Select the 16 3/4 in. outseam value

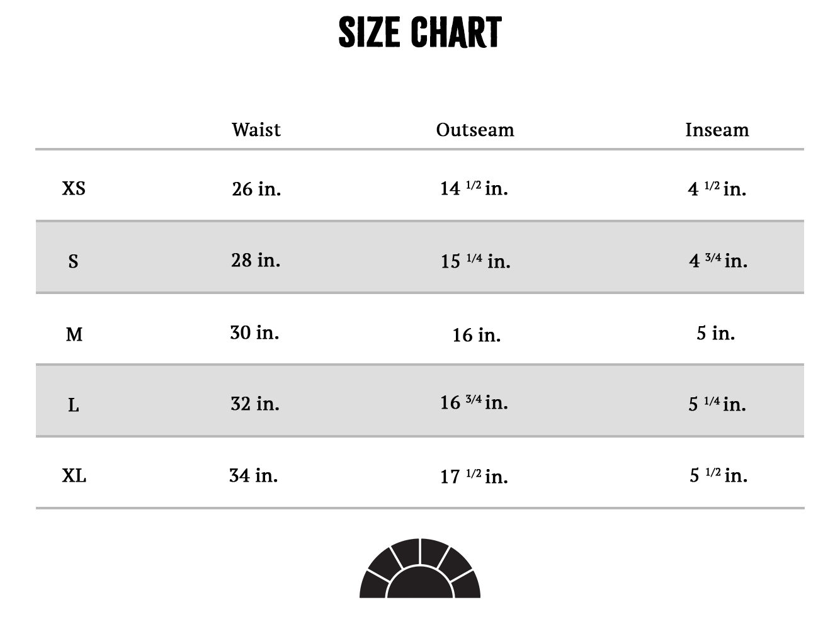(x=474, y=402)
